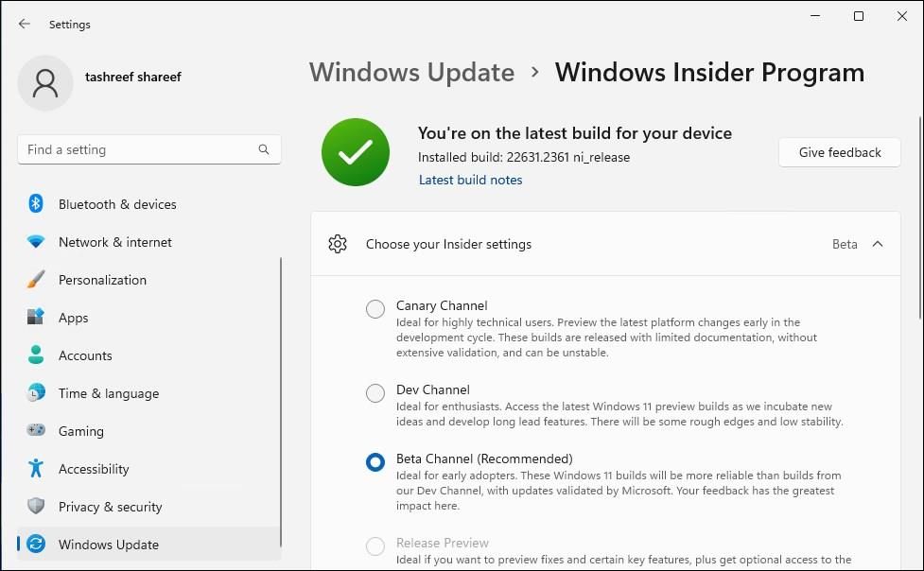Select Windows Update in the sidebar
The width and height of the screenshot is (924, 571).
[x=106, y=545]
